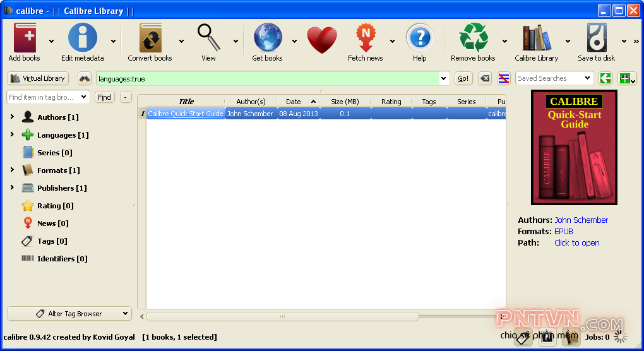Image resolution: width=644 pixels, height=351 pixels.
Task: Open advanced search binoculars icon
Action: 84,78
